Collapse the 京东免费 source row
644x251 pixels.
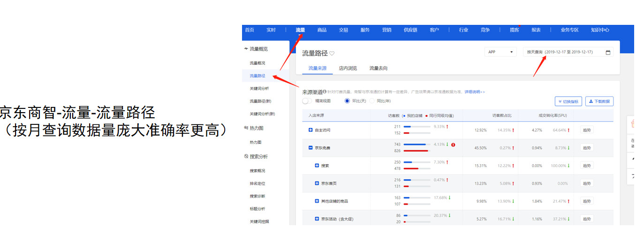pyautogui.click(x=311, y=148)
